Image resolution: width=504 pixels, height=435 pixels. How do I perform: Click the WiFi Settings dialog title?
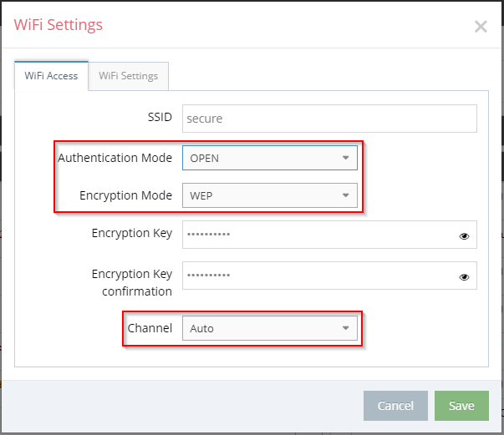[x=59, y=25]
